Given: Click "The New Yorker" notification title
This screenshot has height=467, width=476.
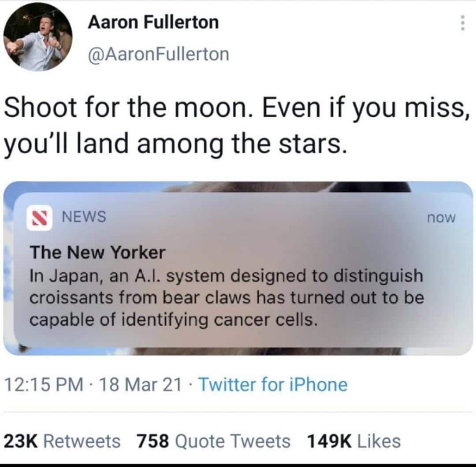Looking at the screenshot, I should (97, 252).
